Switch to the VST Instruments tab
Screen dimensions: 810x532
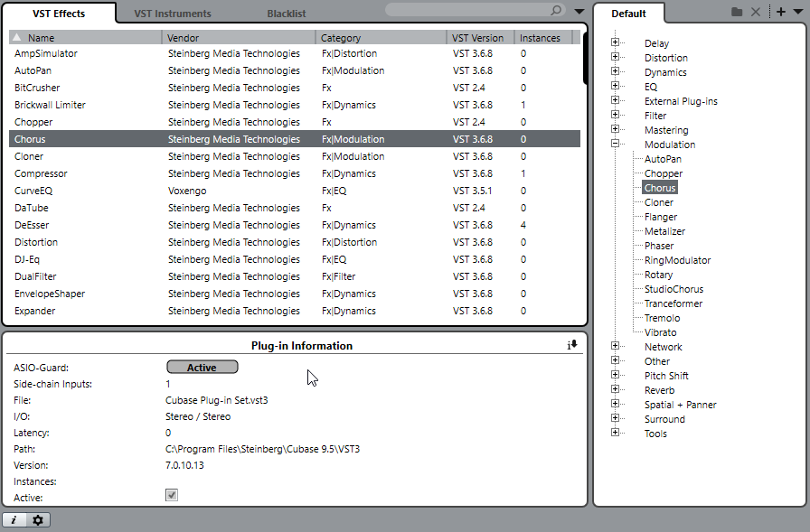pyautogui.click(x=173, y=14)
